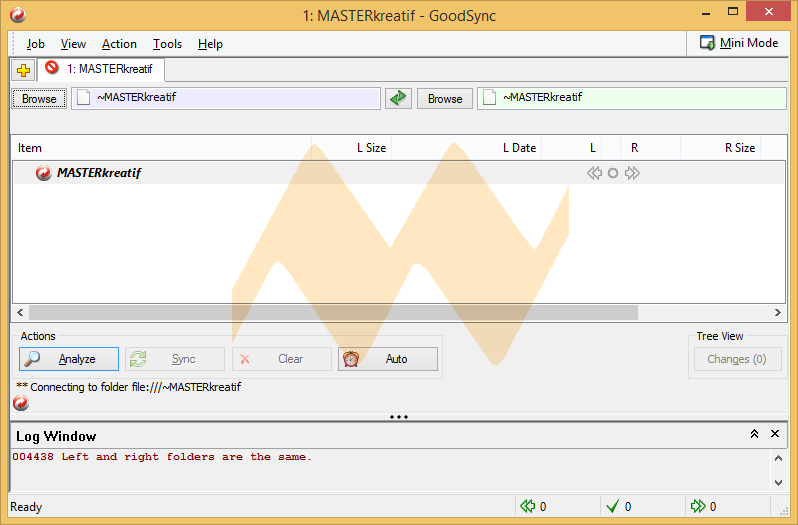
Task: Click the L Size column header
Action: tap(352, 148)
